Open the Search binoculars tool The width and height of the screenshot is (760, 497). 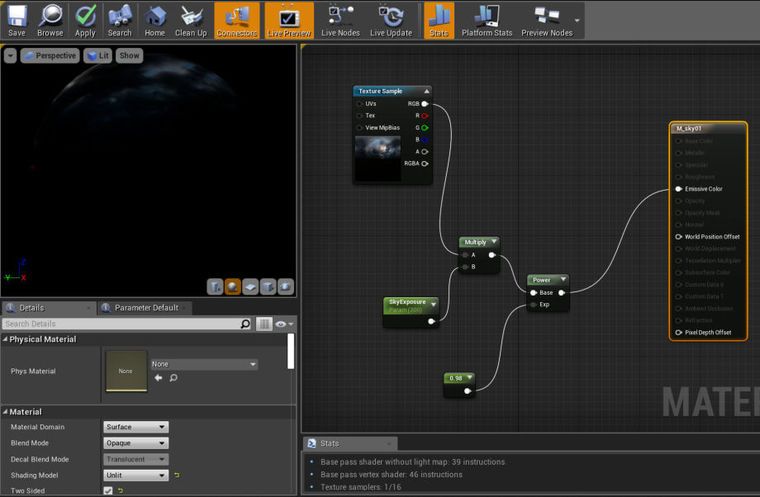120,20
